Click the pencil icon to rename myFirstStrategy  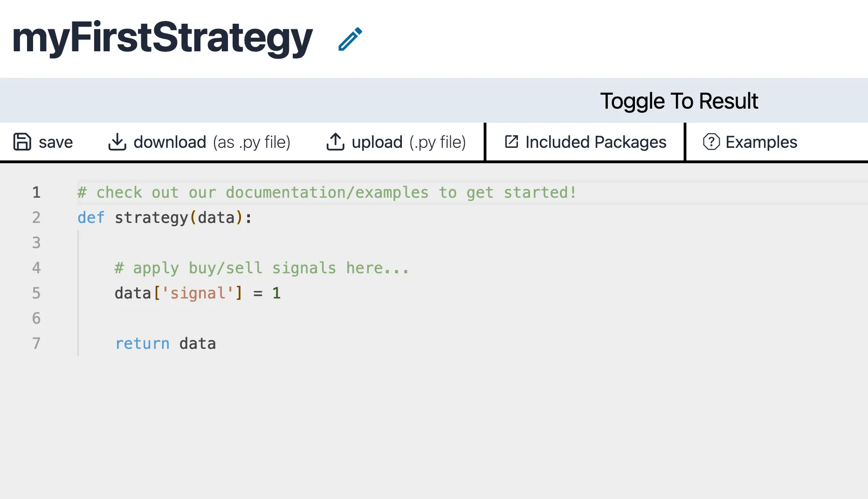click(x=350, y=40)
